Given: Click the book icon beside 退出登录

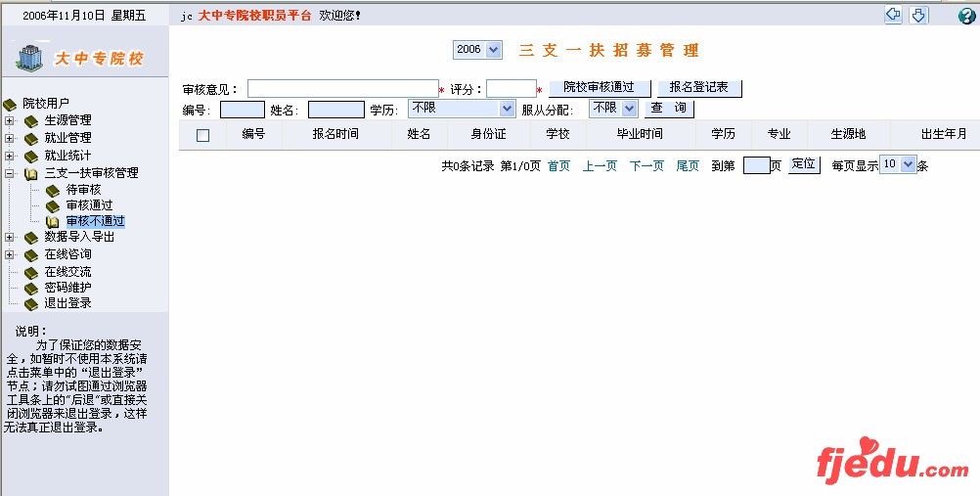Looking at the screenshot, I should [31, 304].
